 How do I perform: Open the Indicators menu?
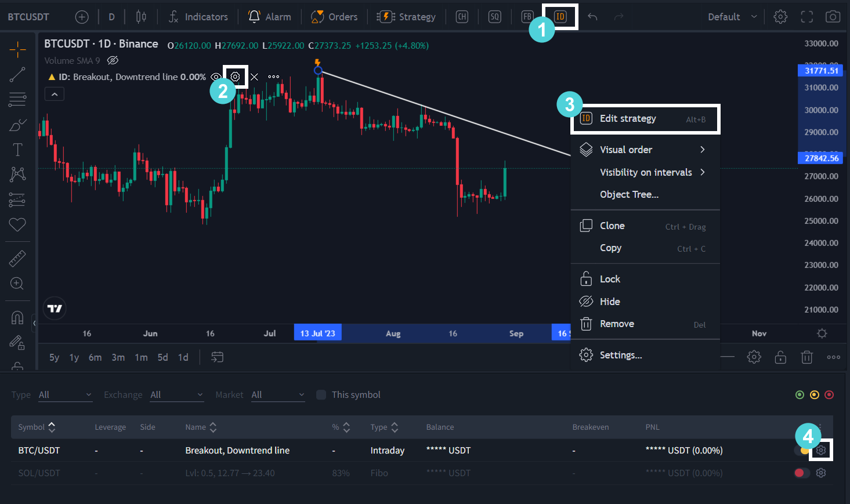pos(198,17)
